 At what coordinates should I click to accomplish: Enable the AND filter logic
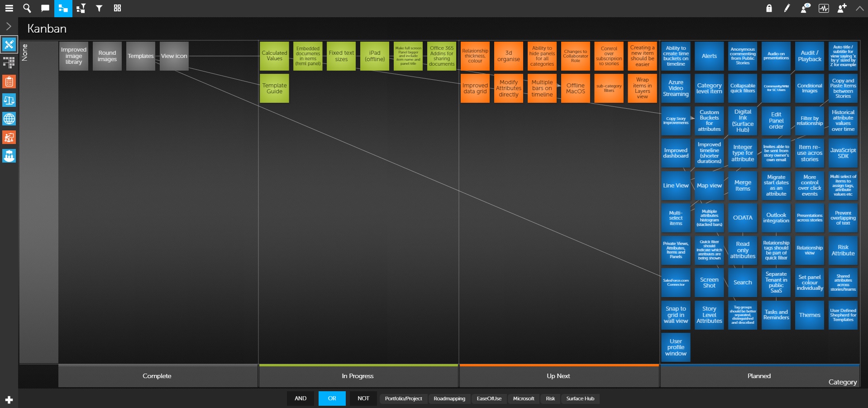point(300,398)
